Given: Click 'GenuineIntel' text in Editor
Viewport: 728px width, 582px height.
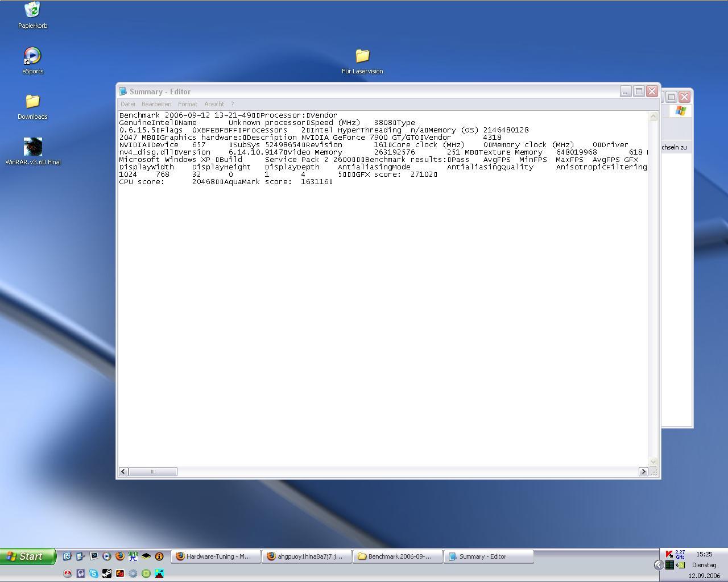Looking at the screenshot, I should coord(146,123).
